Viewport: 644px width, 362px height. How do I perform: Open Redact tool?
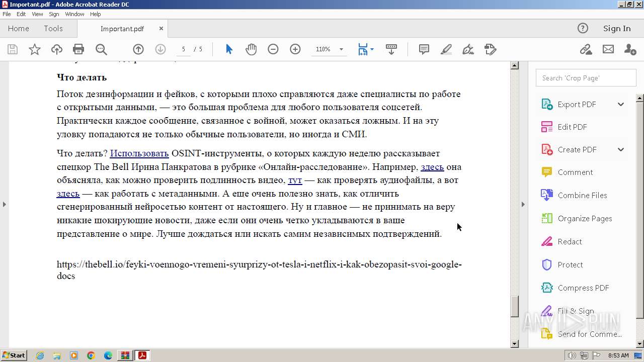click(570, 241)
